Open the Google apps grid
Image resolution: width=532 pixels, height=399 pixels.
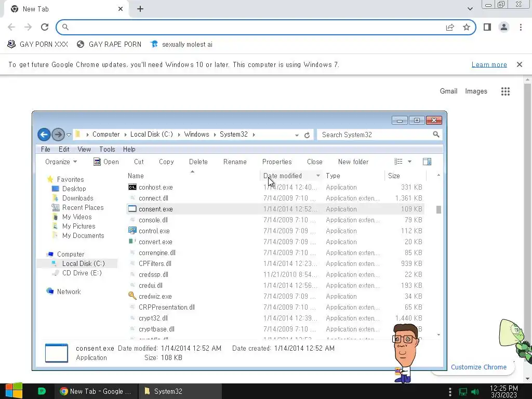506,91
